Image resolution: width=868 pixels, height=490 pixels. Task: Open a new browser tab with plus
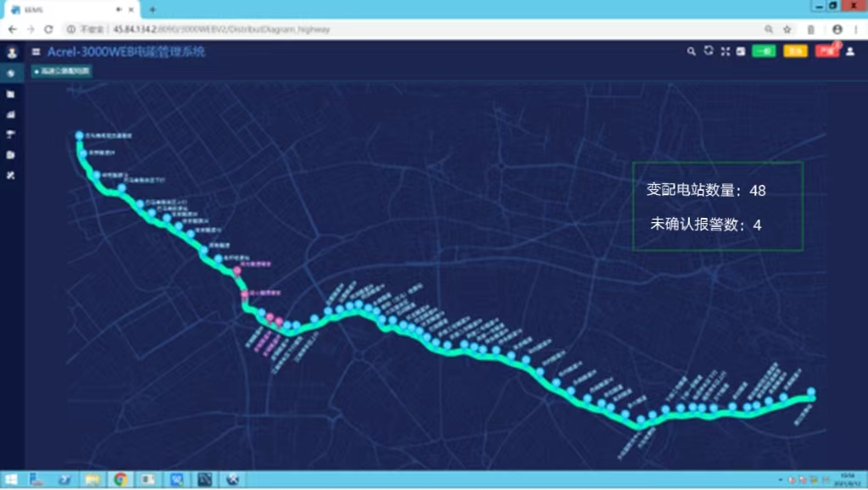153,9
